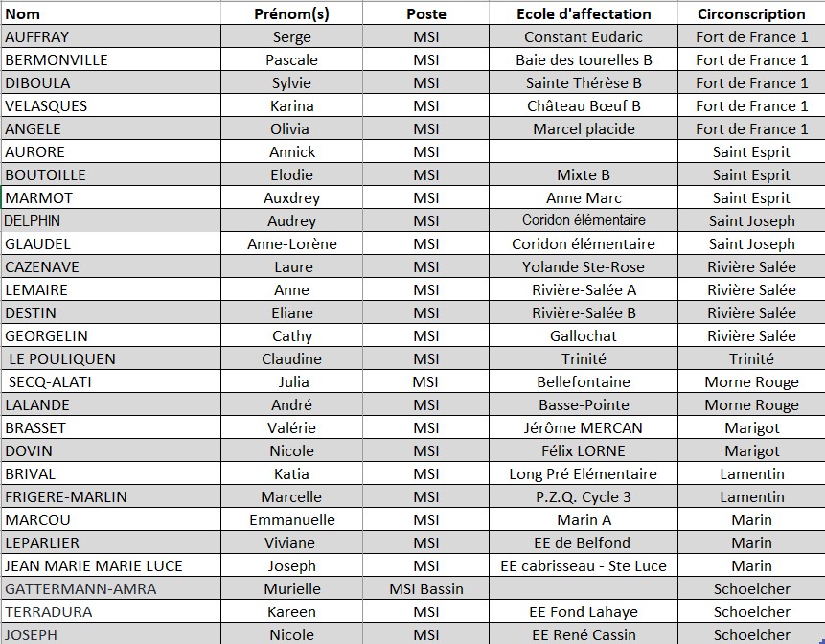
Task: Click the Yolande Ste-Rose cell
Action: 584,266
